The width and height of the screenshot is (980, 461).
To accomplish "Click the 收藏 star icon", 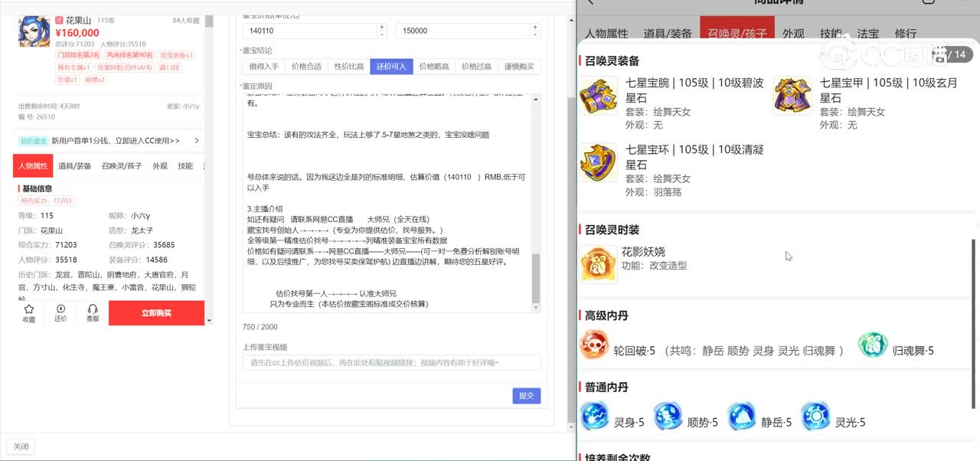I will (x=28, y=309).
